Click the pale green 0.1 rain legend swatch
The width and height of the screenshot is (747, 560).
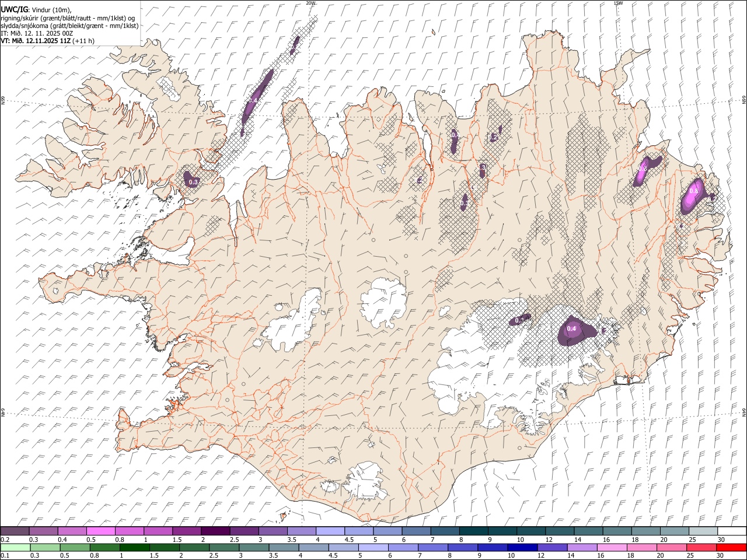pos(15,547)
